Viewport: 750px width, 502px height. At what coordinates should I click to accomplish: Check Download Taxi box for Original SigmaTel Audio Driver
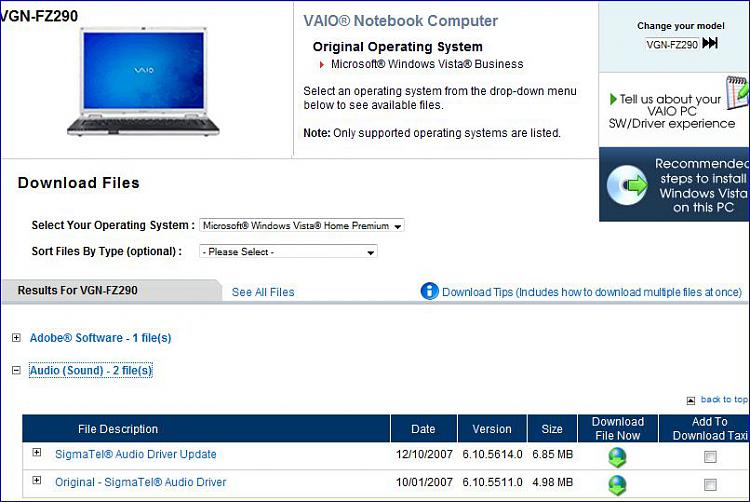[x=710, y=485]
